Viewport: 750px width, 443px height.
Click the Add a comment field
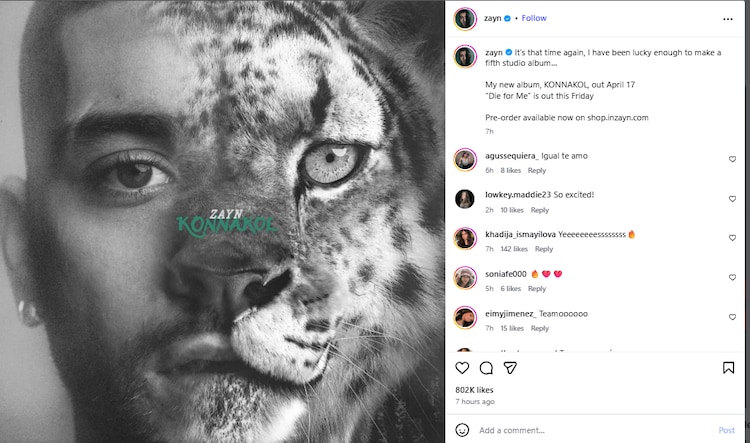(x=590, y=430)
